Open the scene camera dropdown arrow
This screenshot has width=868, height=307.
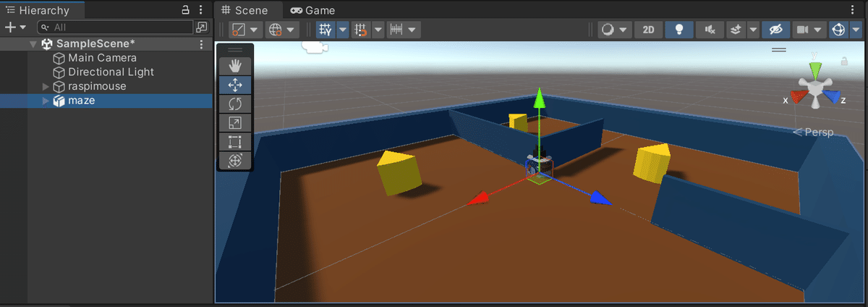[819, 30]
